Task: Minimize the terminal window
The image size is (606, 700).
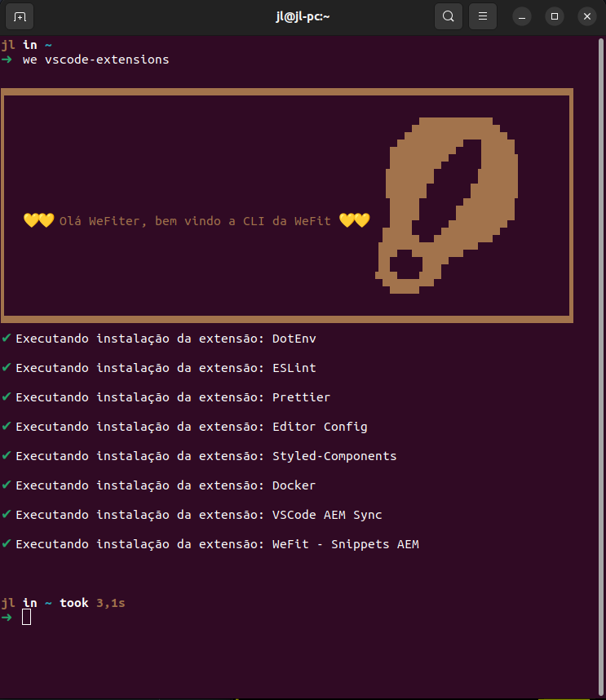Action: point(522,16)
